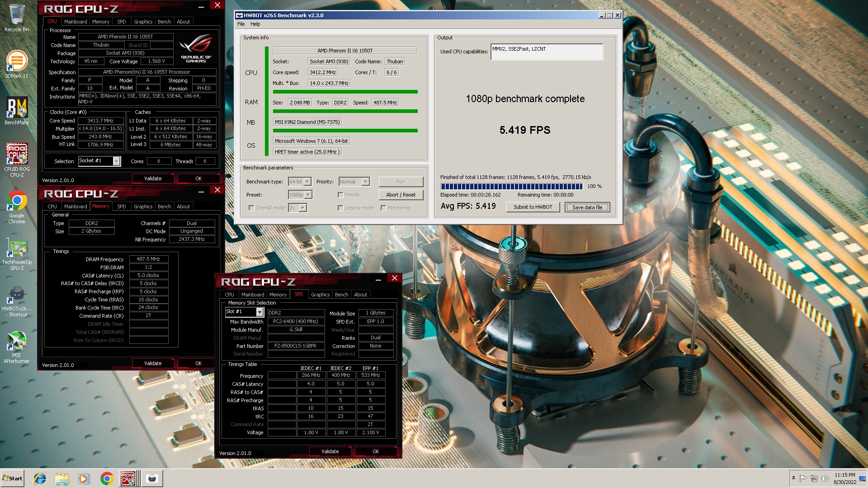Image resolution: width=868 pixels, height=488 pixels.
Task: Switch to CPU tab in the bottom SPD CPU-Z window
Action: (230, 295)
